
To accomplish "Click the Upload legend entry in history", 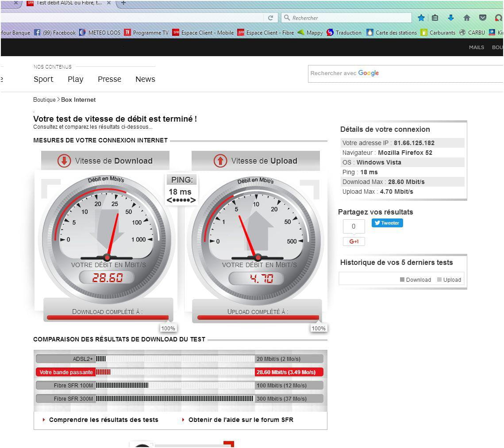I will [x=449, y=280].
